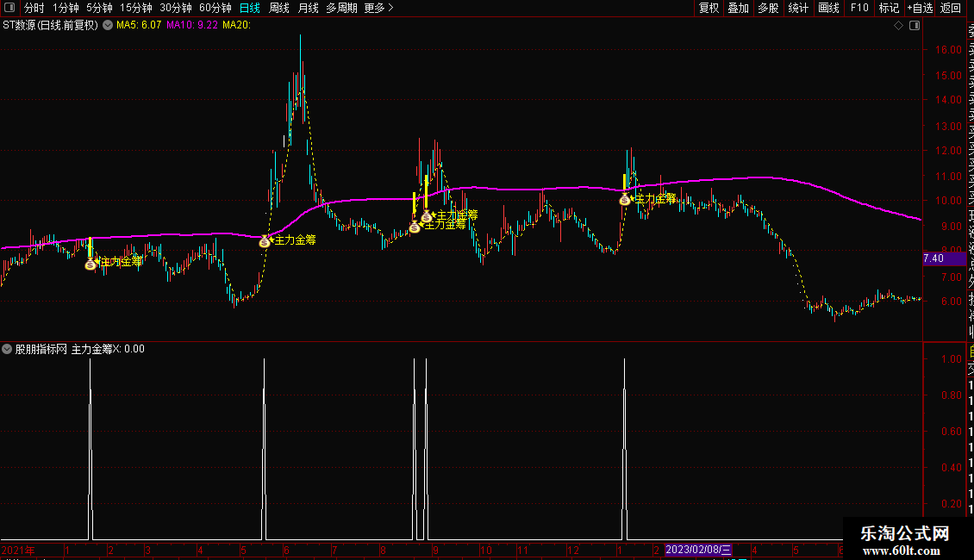This screenshot has width=974, height=560.
Task: Activate the 画线 drawing tool
Action: (x=828, y=8)
